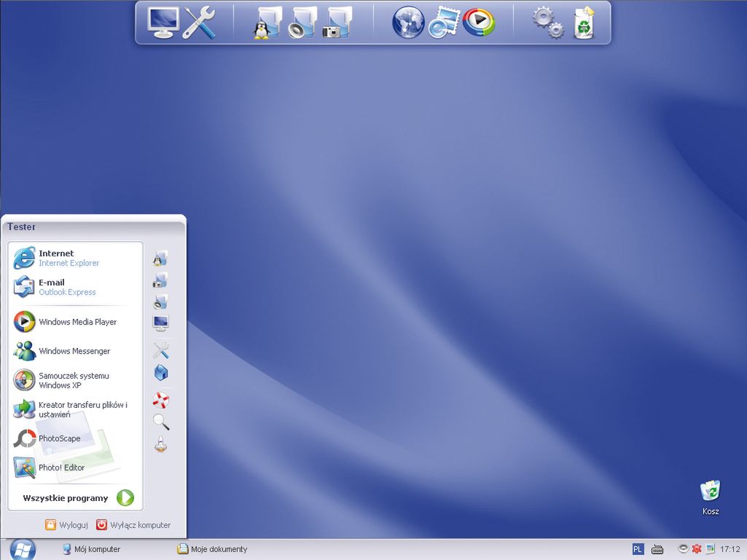Open Samouczek systemu Windows XP
This screenshot has height=560, width=747.
(75, 380)
